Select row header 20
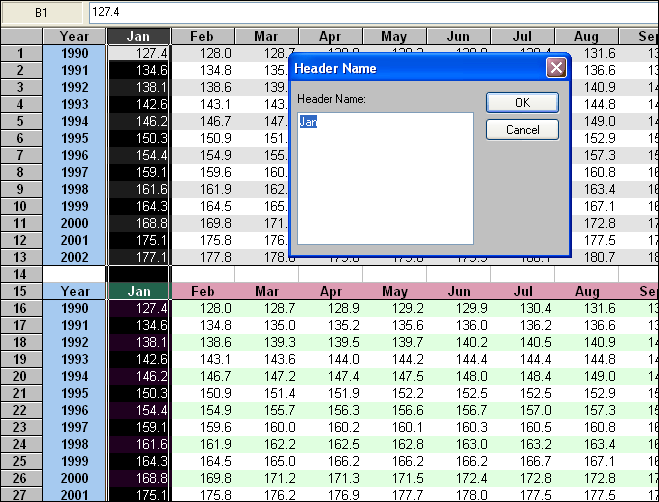The image size is (659, 502). [x=21, y=376]
